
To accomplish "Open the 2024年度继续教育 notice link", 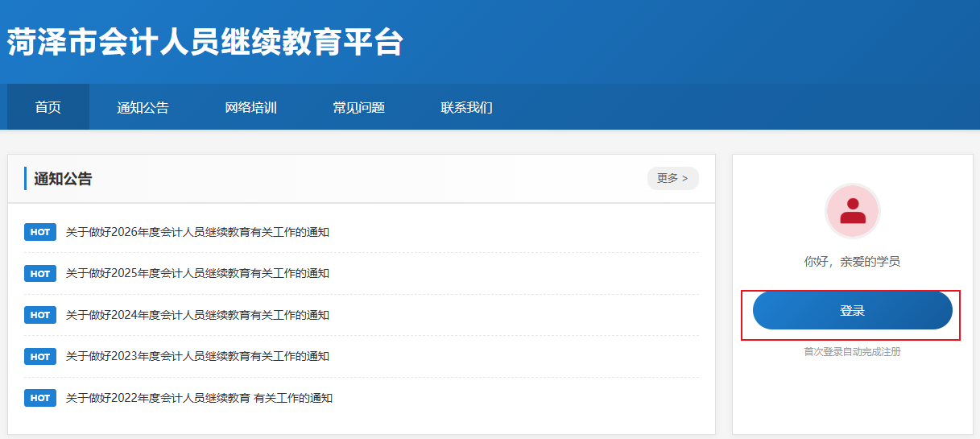I will pos(197,315).
